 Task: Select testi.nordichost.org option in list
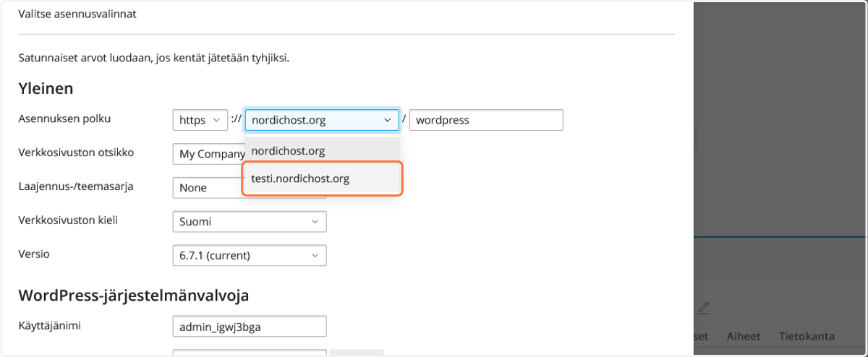pyautogui.click(x=322, y=178)
